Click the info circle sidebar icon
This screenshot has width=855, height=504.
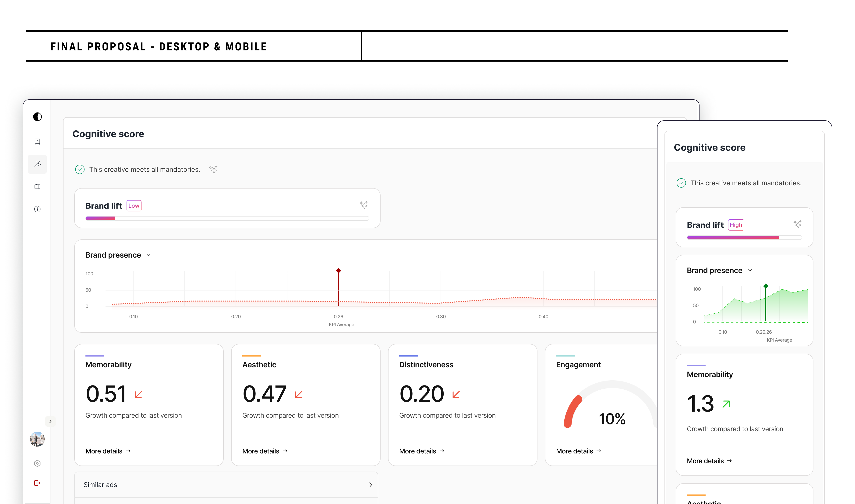click(x=37, y=209)
